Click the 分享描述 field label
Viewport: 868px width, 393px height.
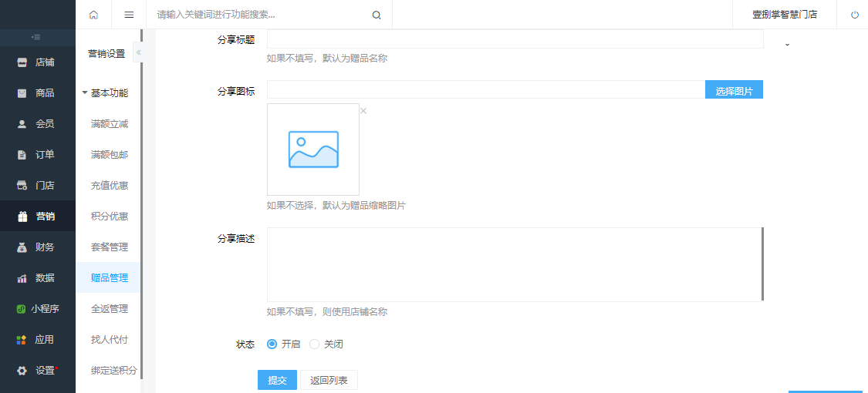coord(236,239)
